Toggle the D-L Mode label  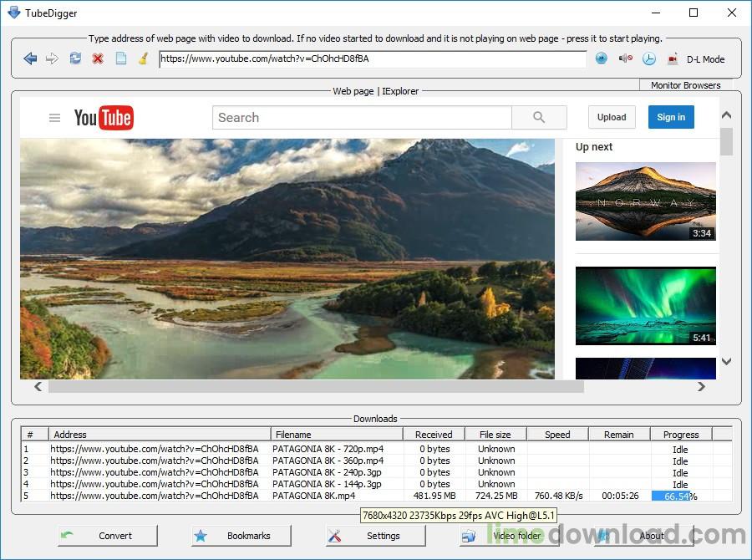pos(705,59)
